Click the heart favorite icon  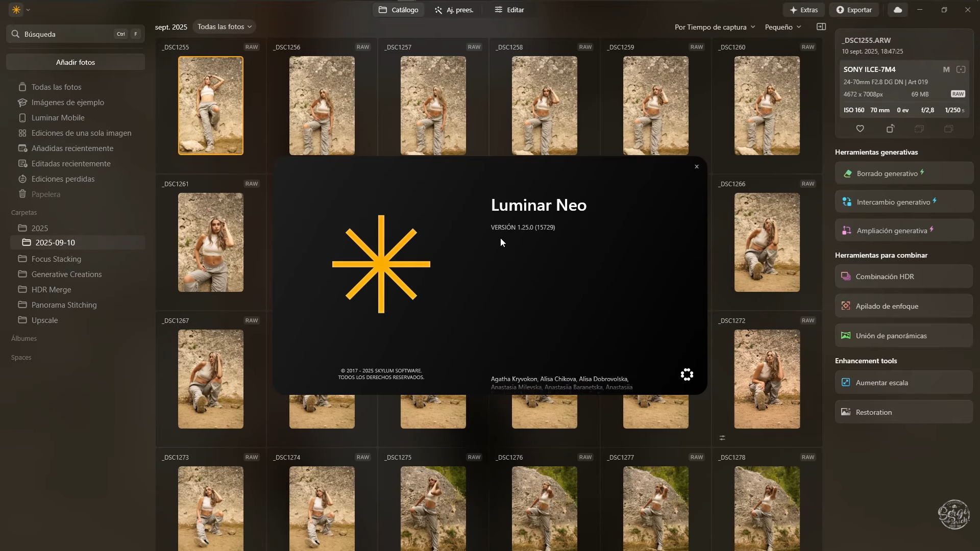click(860, 129)
